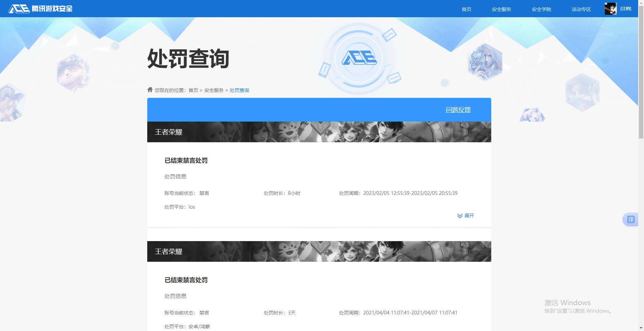Click the scrollbar up arrow
Viewport: 644px width, 331px height.
[x=641, y=2]
